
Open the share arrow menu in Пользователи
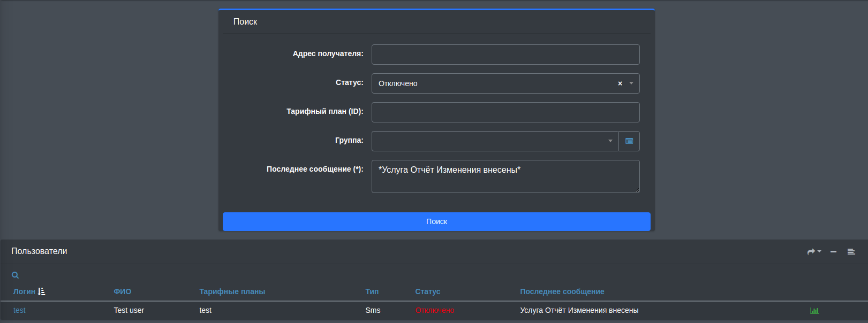[813, 251]
